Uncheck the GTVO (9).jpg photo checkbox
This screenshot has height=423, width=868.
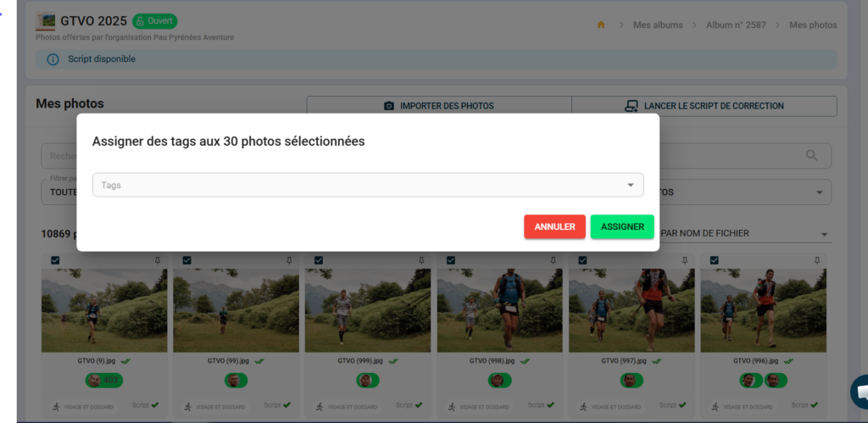click(x=55, y=260)
